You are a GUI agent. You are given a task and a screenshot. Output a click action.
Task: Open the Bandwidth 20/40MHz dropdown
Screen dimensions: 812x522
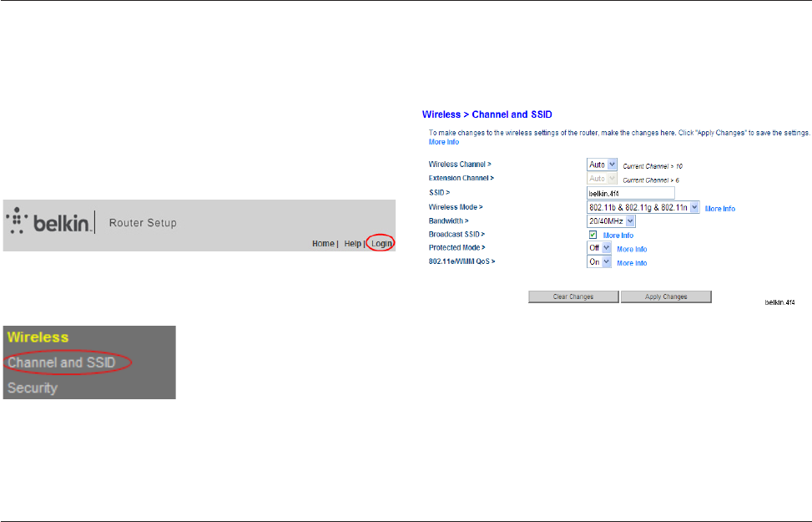point(611,220)
